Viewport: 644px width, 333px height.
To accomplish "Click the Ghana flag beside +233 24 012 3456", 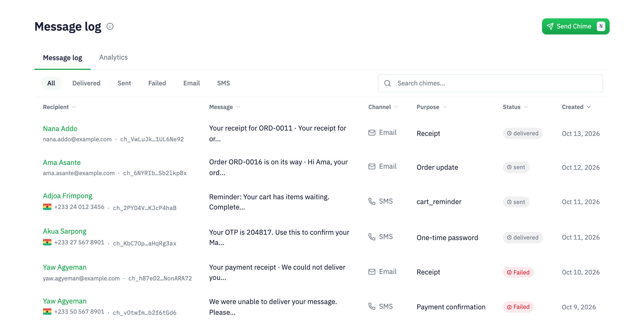I will (x=47, y=207).
